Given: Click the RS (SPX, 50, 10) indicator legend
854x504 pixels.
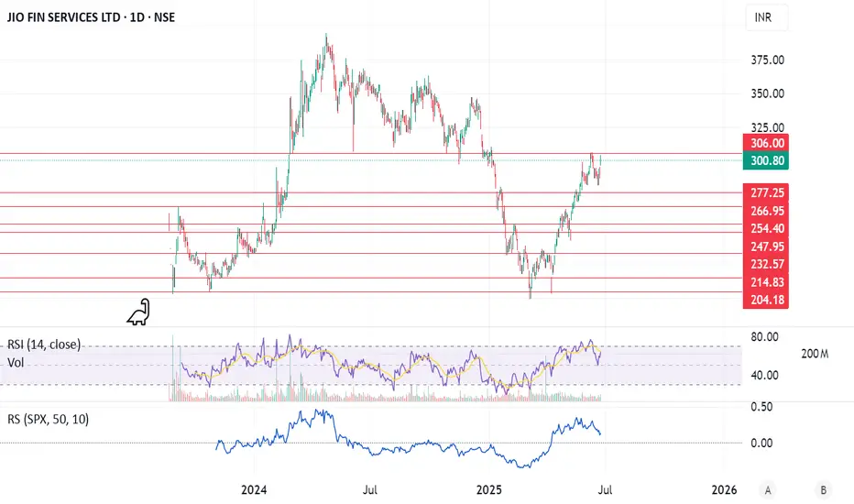Looking at the screenshot, I should click(49, 419).
